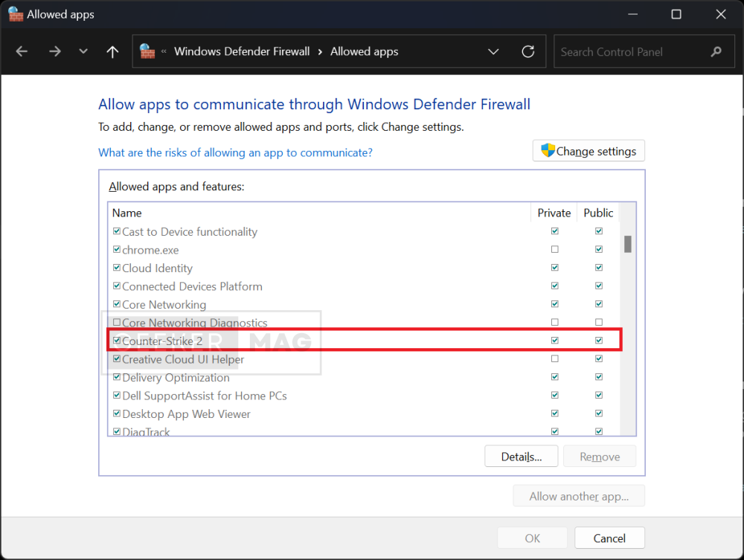Click Allow another app button

point(579,496)
